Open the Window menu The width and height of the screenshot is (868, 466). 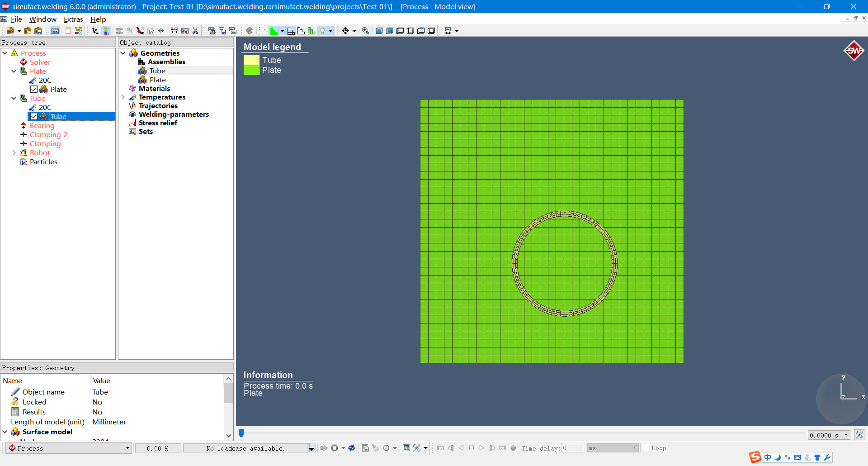[x=43, y=19]
